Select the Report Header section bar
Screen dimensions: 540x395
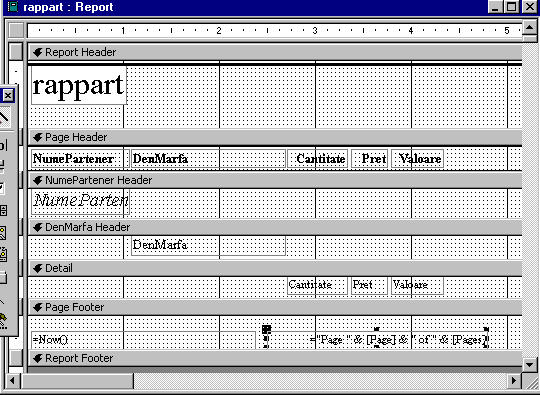coord(275,52)
